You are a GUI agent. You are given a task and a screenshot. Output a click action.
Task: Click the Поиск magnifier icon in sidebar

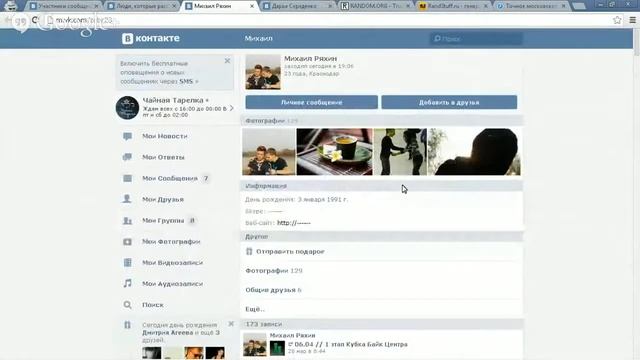(127, 305)
